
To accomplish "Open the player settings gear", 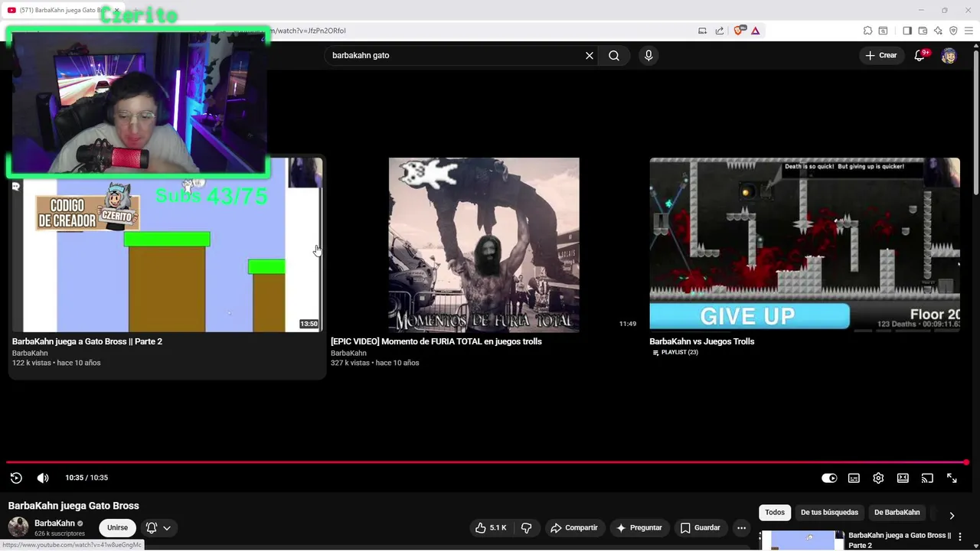I will (x=878, y=478).
